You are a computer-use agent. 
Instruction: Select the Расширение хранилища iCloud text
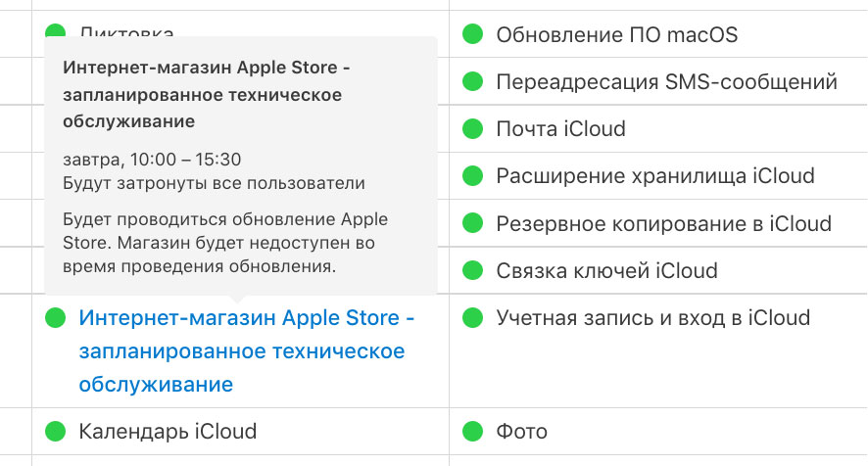655,176
